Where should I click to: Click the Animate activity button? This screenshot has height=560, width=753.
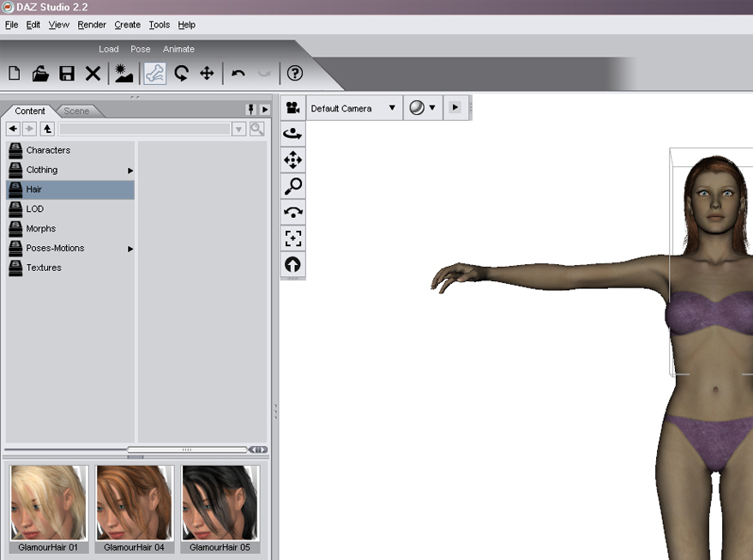(178, 49)
